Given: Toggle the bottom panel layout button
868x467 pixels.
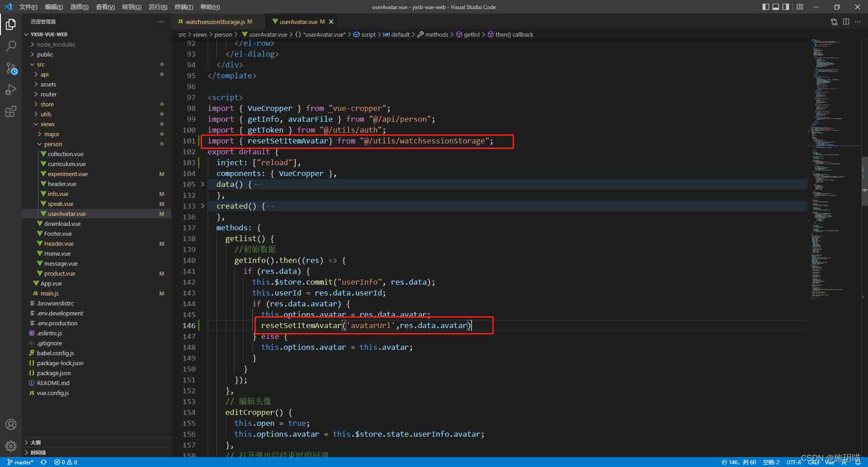Looking at the screenshot, I should 776,7.
